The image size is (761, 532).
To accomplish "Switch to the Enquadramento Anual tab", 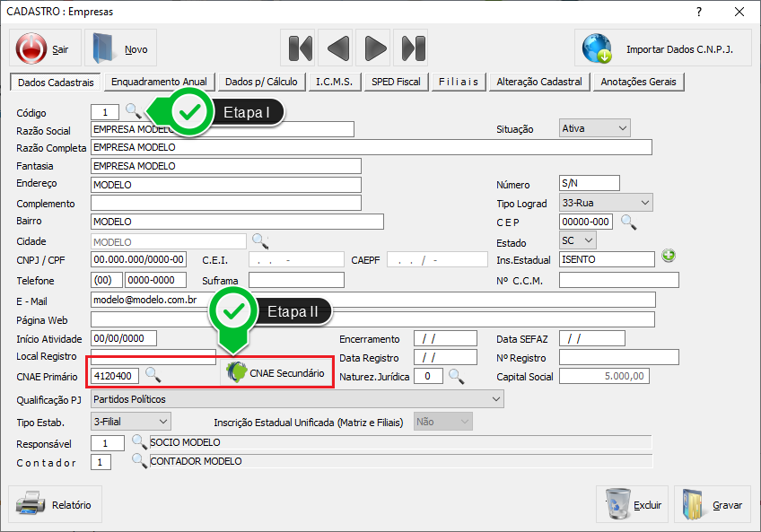I will click(x=158, y=82).
